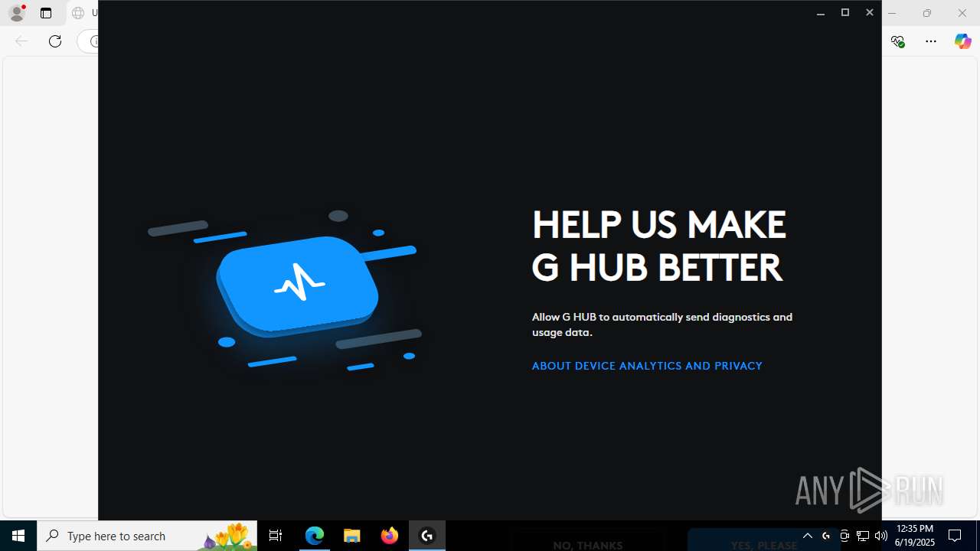This screenshot has height=551, width=980.
Task: Click the Meet Now tray icon
Action: (x=844, y=536)
